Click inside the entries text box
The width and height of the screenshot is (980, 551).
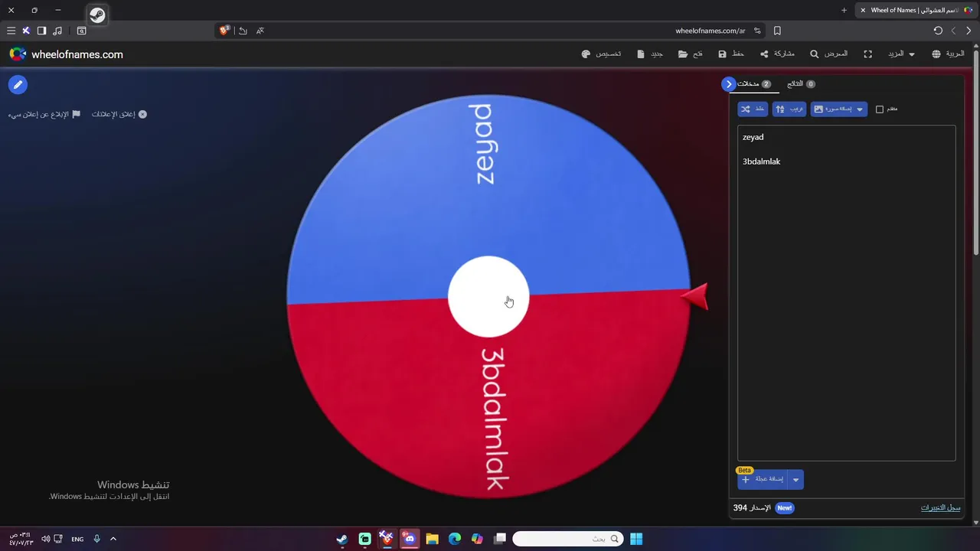[846, 293]
